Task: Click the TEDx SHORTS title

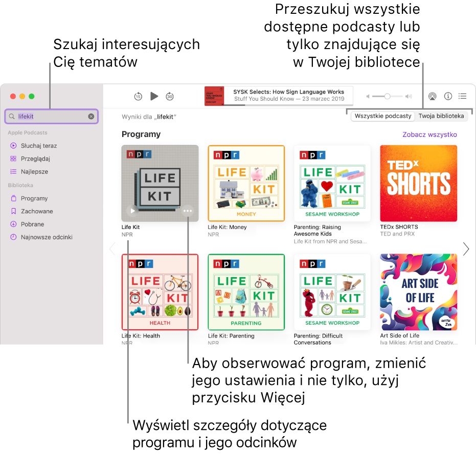Action: pyautogui.click(x=399, y=227)
